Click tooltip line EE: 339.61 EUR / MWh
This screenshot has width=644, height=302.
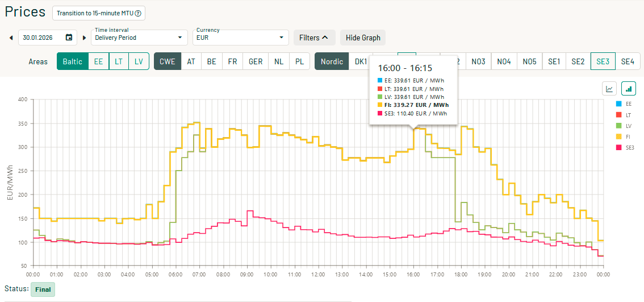411,80
